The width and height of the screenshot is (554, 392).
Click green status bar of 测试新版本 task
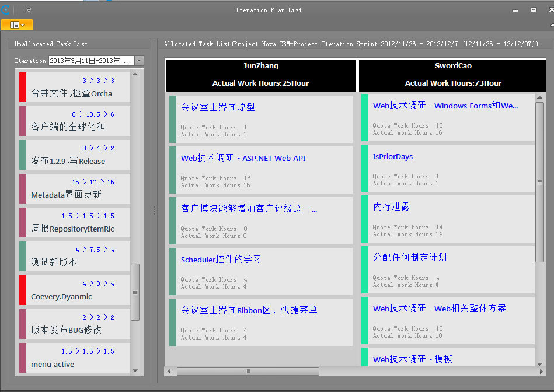(x=23, y=256)
